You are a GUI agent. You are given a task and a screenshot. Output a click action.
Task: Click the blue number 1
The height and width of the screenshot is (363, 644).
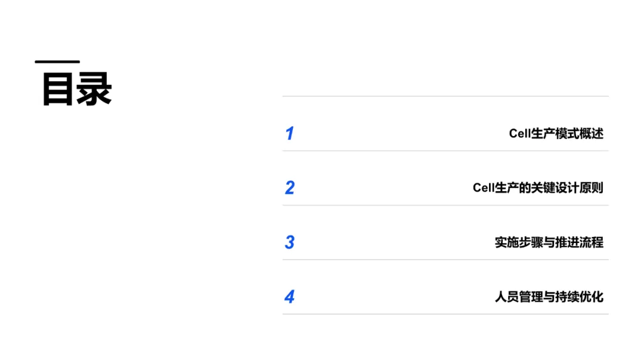pos(289,133)
